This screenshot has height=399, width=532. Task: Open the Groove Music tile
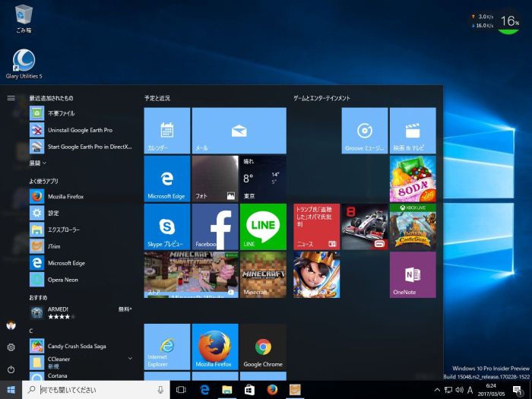tap(364, 131)
